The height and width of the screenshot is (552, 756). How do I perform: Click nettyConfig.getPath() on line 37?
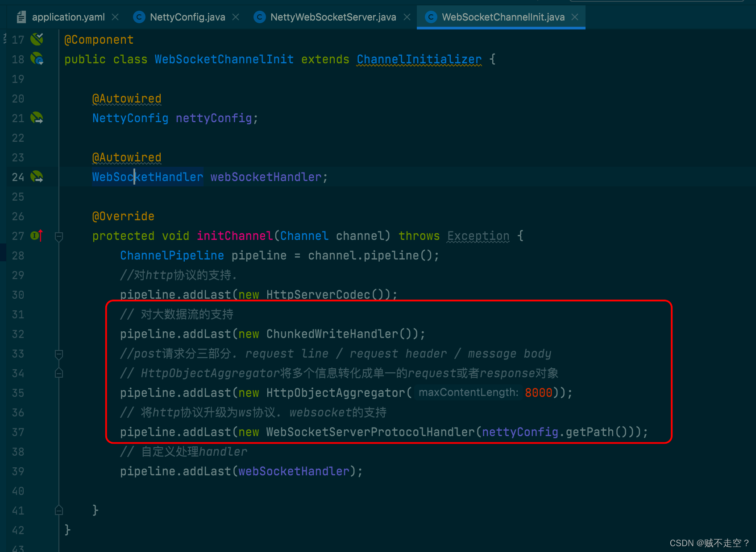555,432
